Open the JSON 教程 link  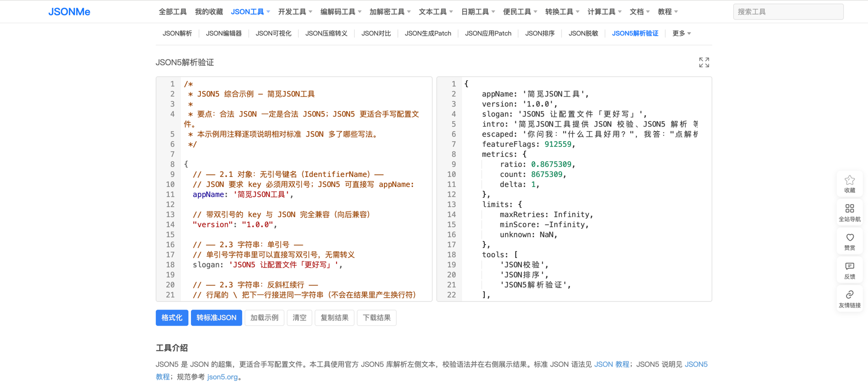tap(611, 364)
